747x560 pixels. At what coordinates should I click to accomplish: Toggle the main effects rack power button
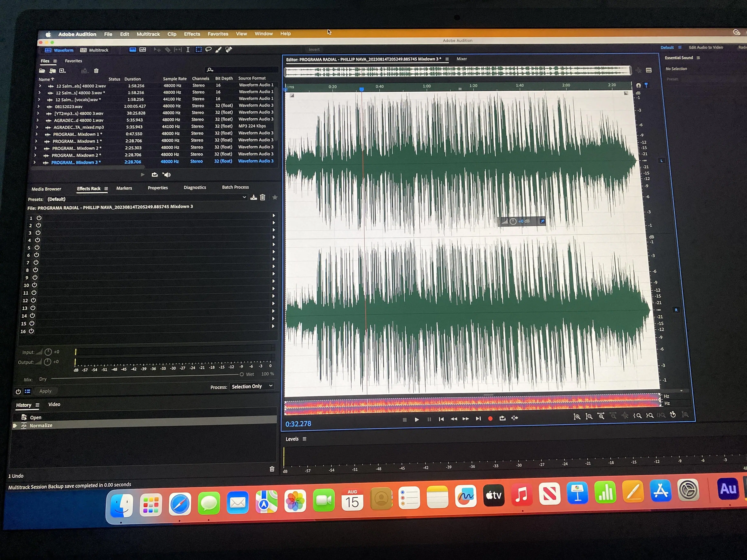18,392
